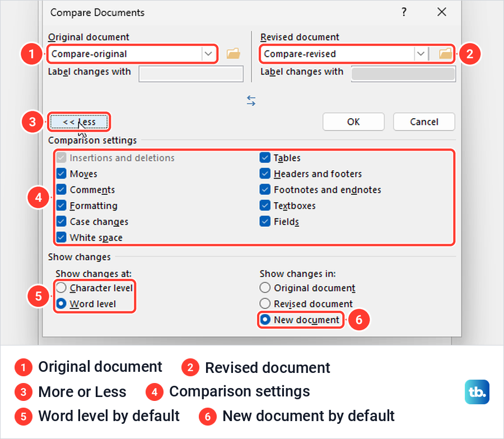The image size is (504, 439).
Task: Choose New document radio option
Action: [265, 320]
